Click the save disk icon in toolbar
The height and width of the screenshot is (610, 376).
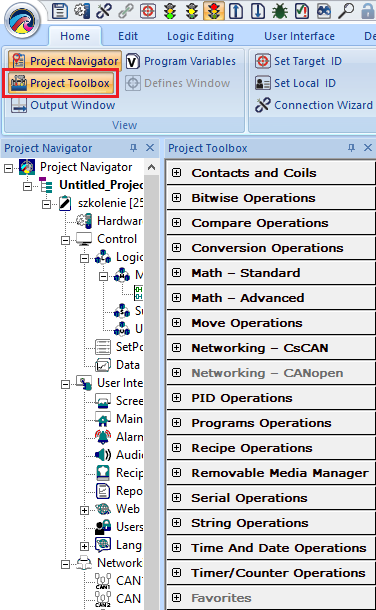[60, 11]
